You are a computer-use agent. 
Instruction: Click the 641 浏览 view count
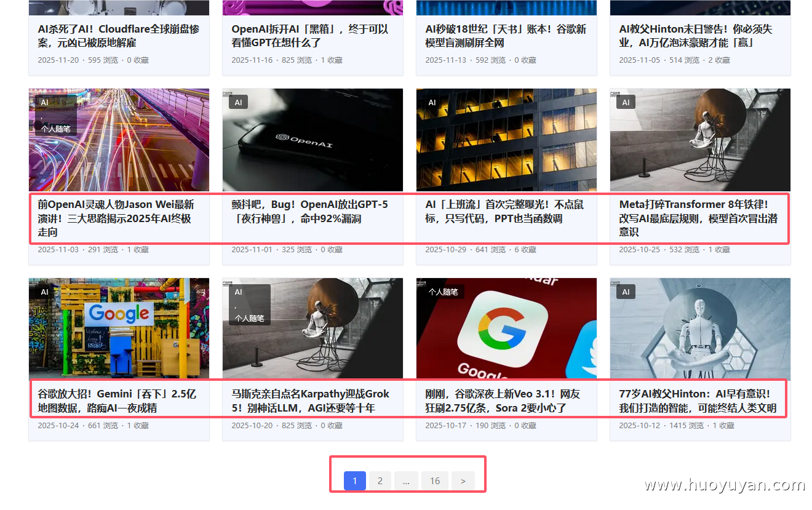(491, 250)
